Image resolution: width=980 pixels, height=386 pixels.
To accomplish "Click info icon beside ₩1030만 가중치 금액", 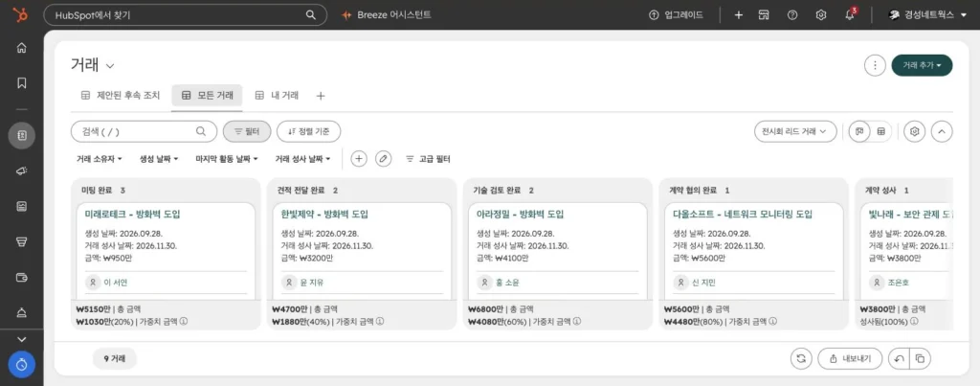I will [185, 322].
